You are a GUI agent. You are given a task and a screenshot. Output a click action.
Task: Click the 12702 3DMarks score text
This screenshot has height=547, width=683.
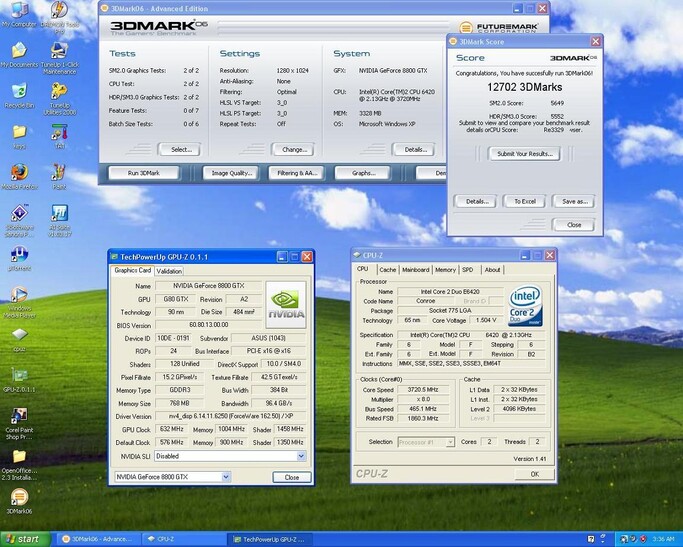click(524, 87)
